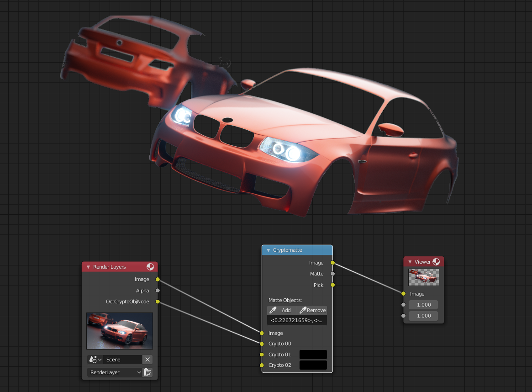Click the Add matte objects button

[x=282, y=310]
